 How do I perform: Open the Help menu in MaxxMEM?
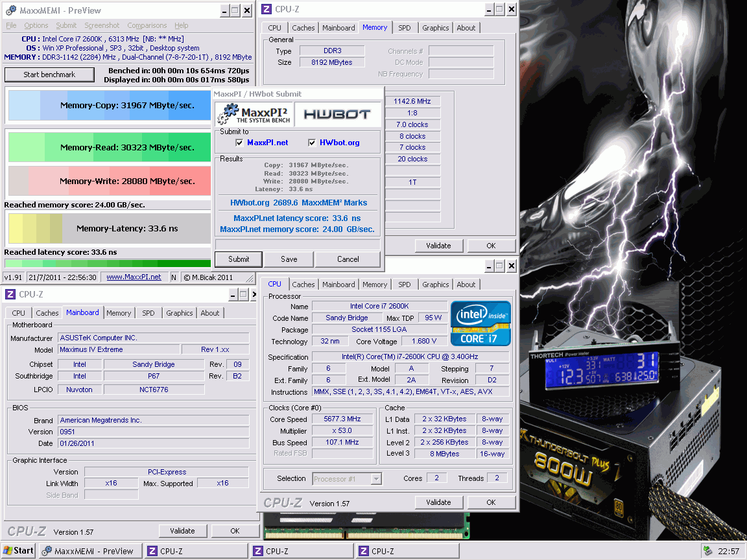pyautogui.click(x=181, y=25)
